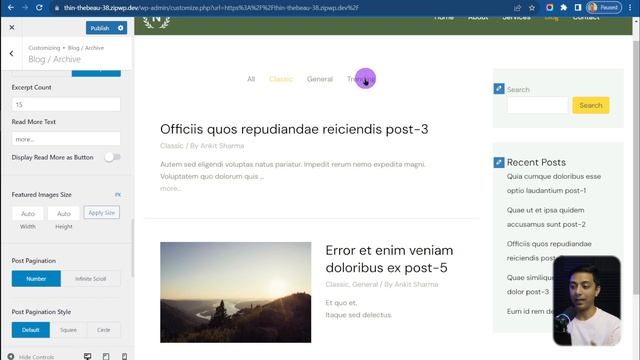Click the site logo wreath icon
The width and height of the screenshot is (640, 360).
(x=156, y=22)
